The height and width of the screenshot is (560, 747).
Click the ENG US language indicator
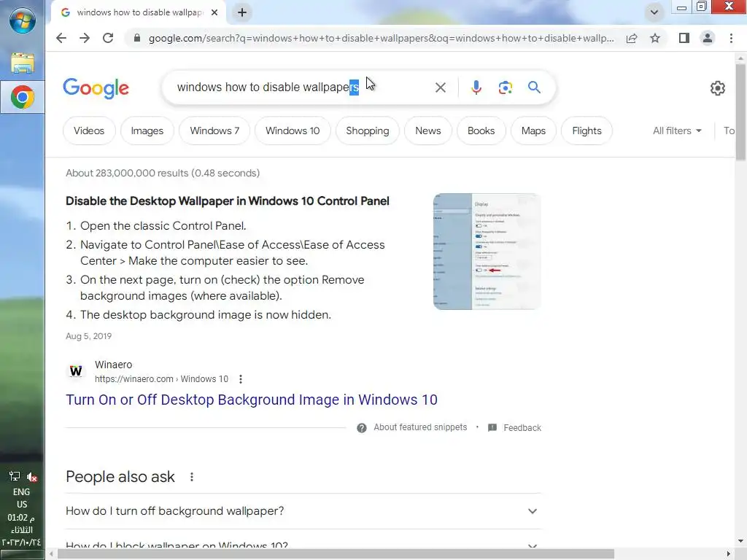click(x=21, y=498)
